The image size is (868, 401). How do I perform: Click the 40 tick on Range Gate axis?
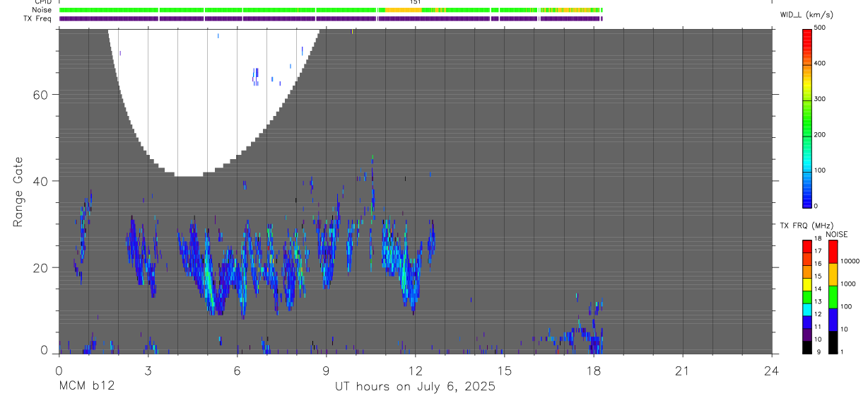[x=40, y=181]
